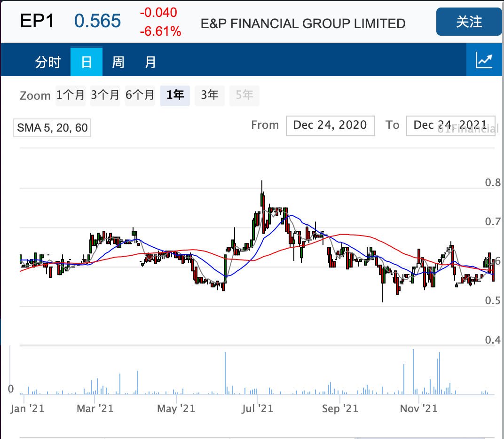
Task: Click the Sep '21 axis label
Action: (x=340, y=408)
